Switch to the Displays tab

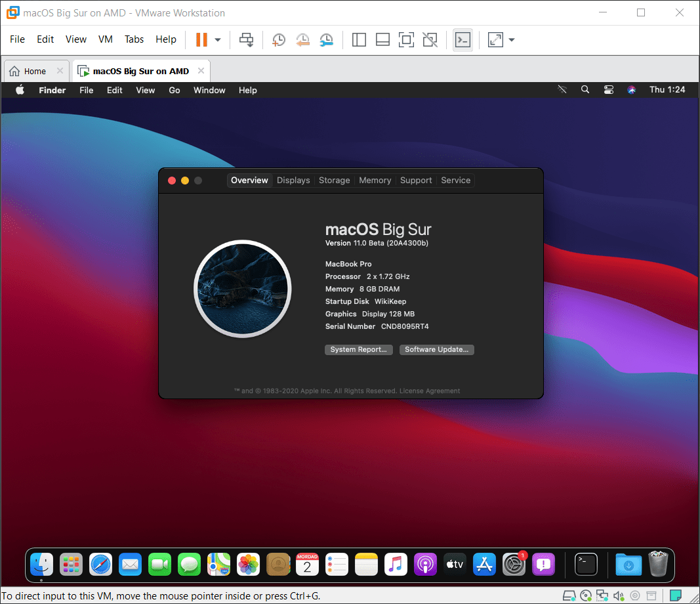pos(293,180)
